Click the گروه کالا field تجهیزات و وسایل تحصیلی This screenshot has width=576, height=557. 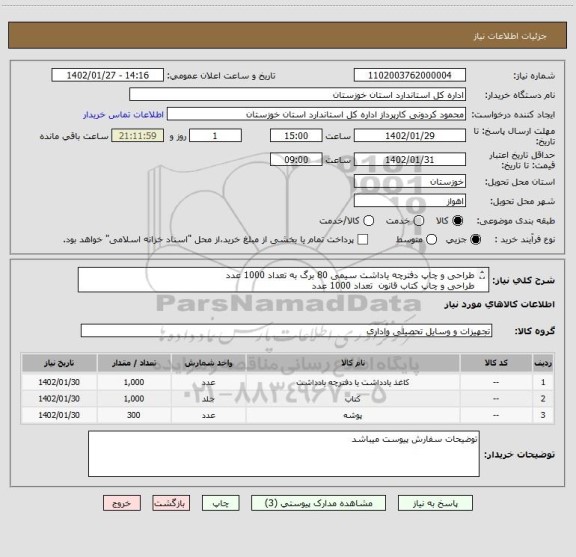click(x=287, y=331)
